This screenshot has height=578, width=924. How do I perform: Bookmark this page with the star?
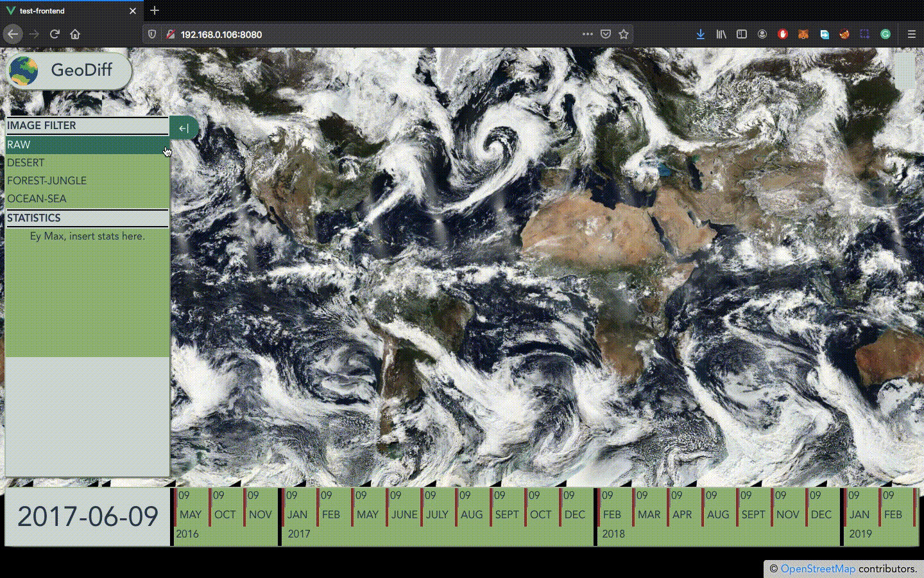[624, 34]
